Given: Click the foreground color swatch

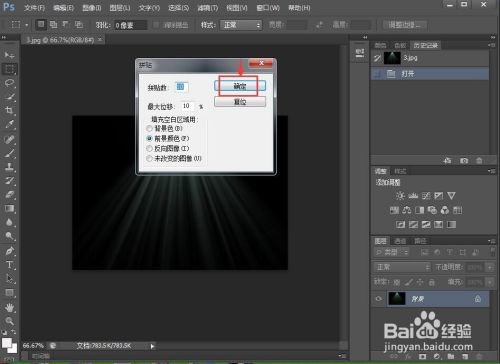Looking at the screenshot, I should pos(7,342).
